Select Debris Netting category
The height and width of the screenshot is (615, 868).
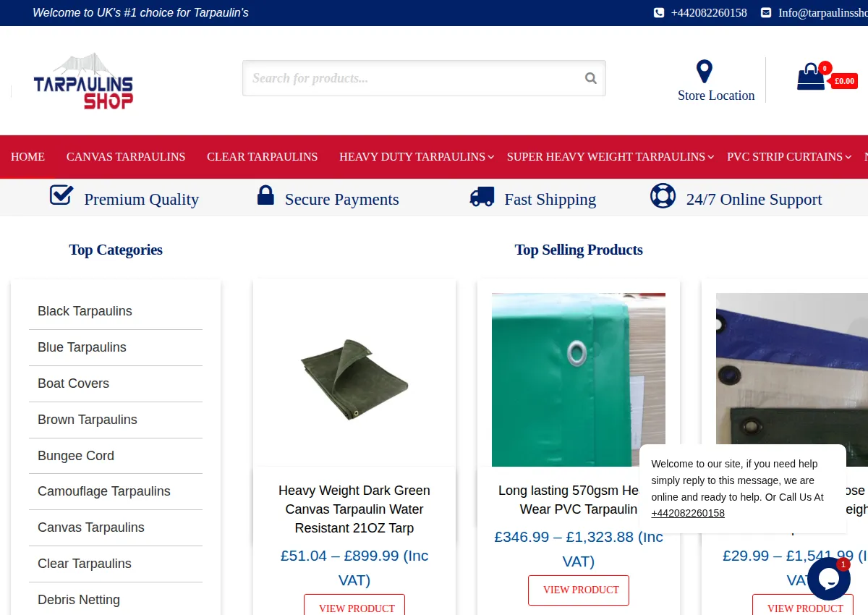click(79, 600)
